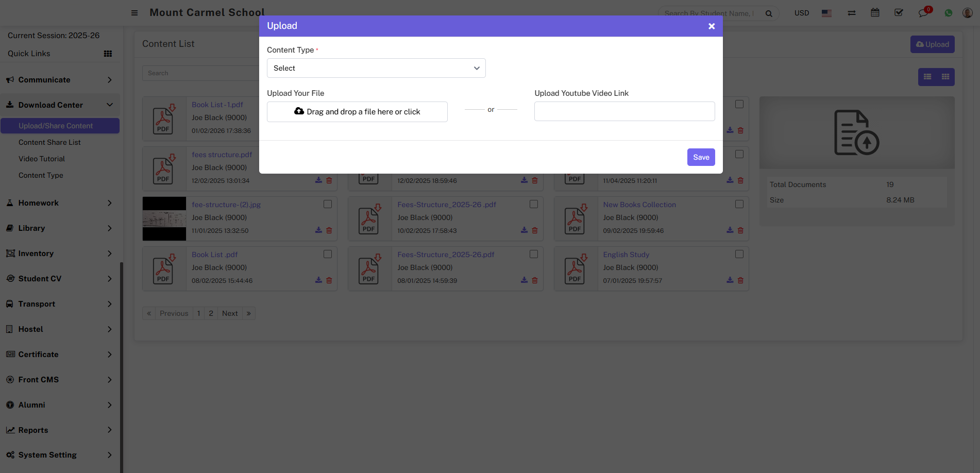The image size is (980, 473).
Task: Expand the Homework sidebar menu
Action: tap(59, 203)
